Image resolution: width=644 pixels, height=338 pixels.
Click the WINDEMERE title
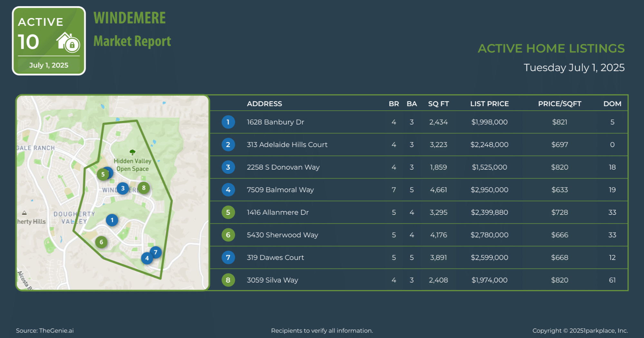point(130,18)
